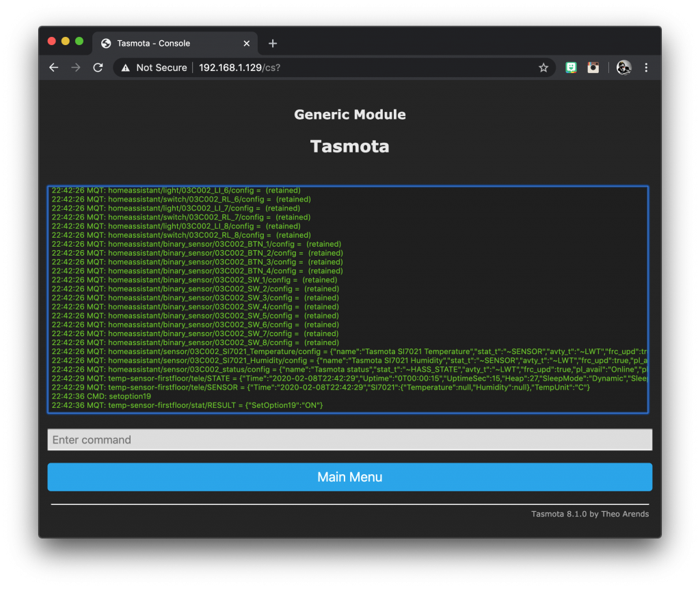Reload the Tasmota console page

click(98, 68)
